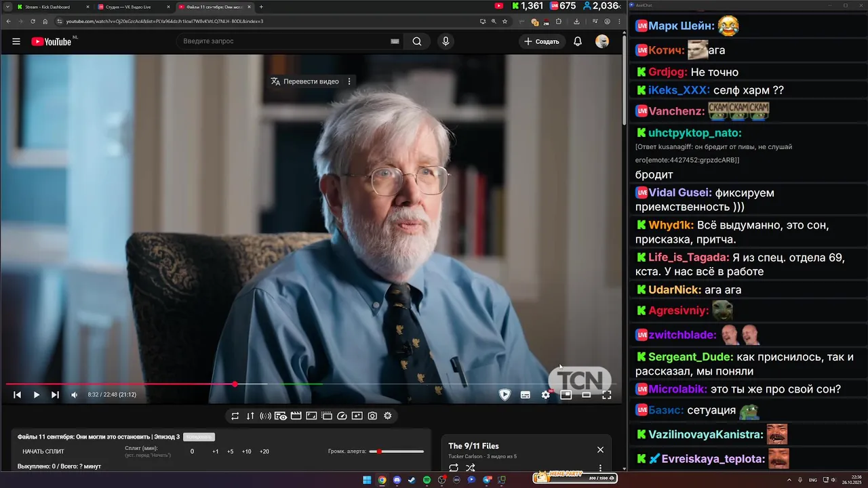This screenshot has width=868, height=488.
Task: Open Discord from the taskbar
Action: [397, 480]
